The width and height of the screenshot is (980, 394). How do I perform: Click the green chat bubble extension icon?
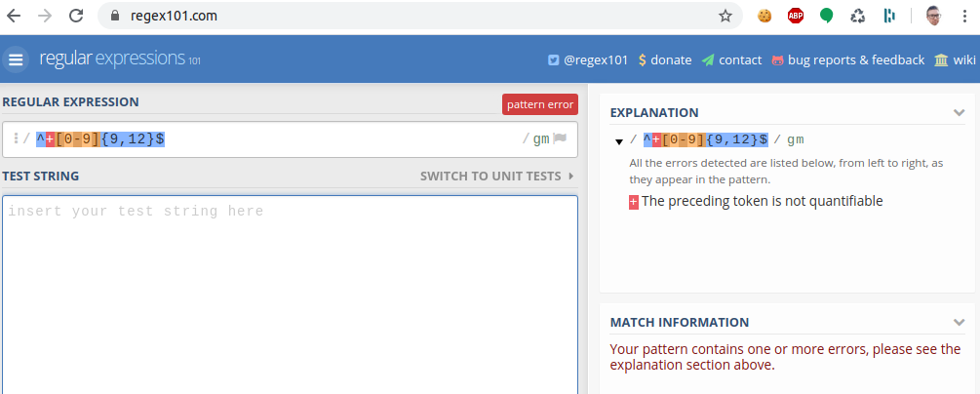click(x=827, y=16)
